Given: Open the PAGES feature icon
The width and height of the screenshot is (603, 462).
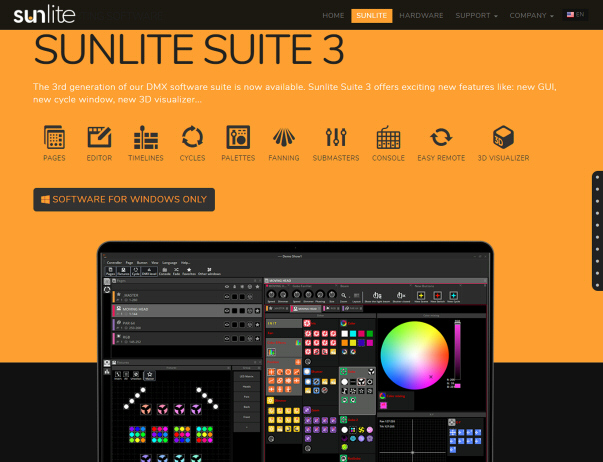Looking at the screenshot, I should pyautogui.click(x=54, y=143).
